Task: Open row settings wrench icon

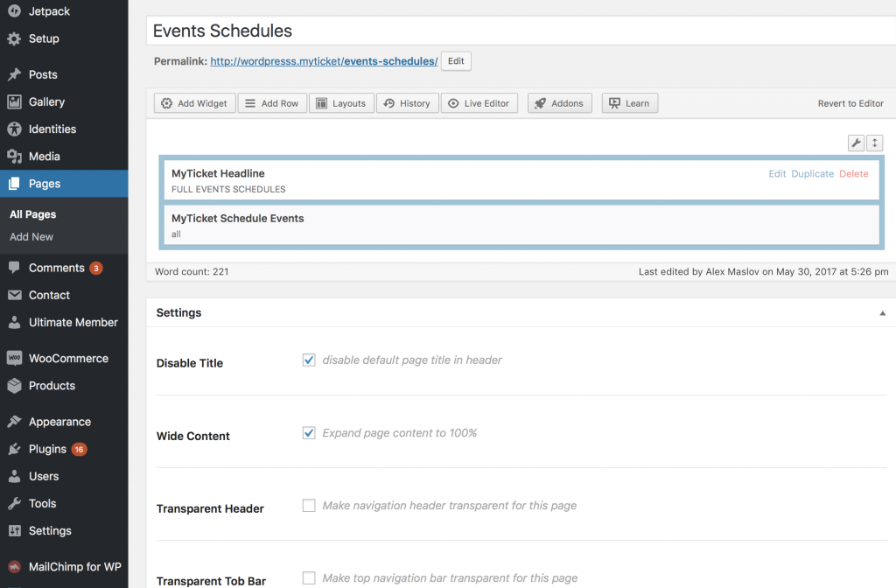Action: tap(856, 143)
